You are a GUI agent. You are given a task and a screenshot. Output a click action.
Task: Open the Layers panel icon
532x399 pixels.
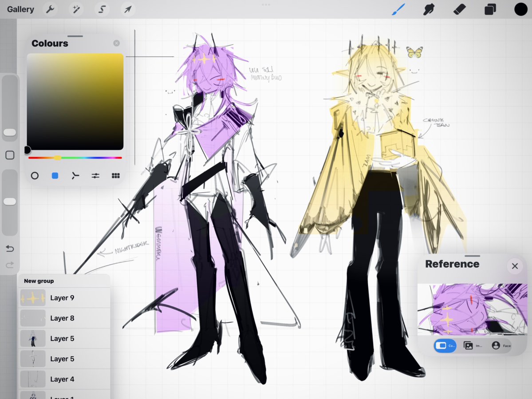[490, 9]
